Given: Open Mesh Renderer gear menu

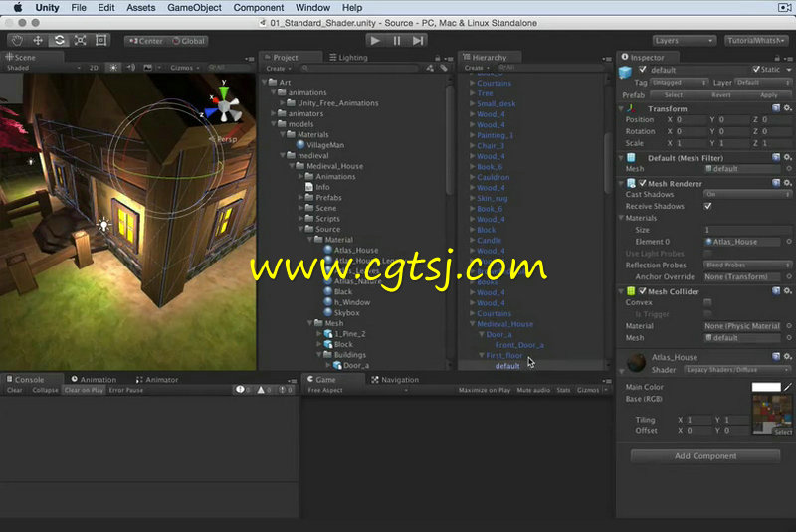Looking at the screenshot, I should pyautogui.click(x=787, y=183).
